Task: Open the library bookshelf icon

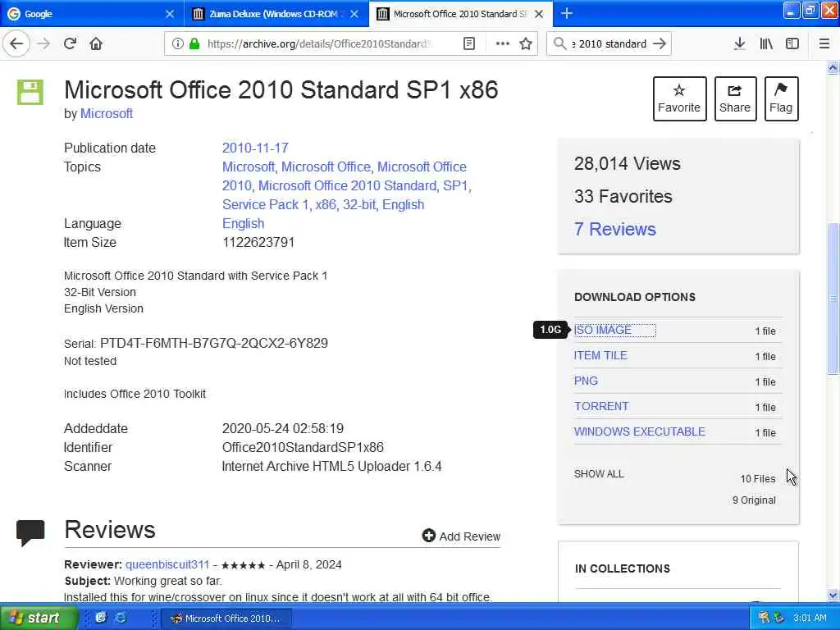Action: click(766, 43)
